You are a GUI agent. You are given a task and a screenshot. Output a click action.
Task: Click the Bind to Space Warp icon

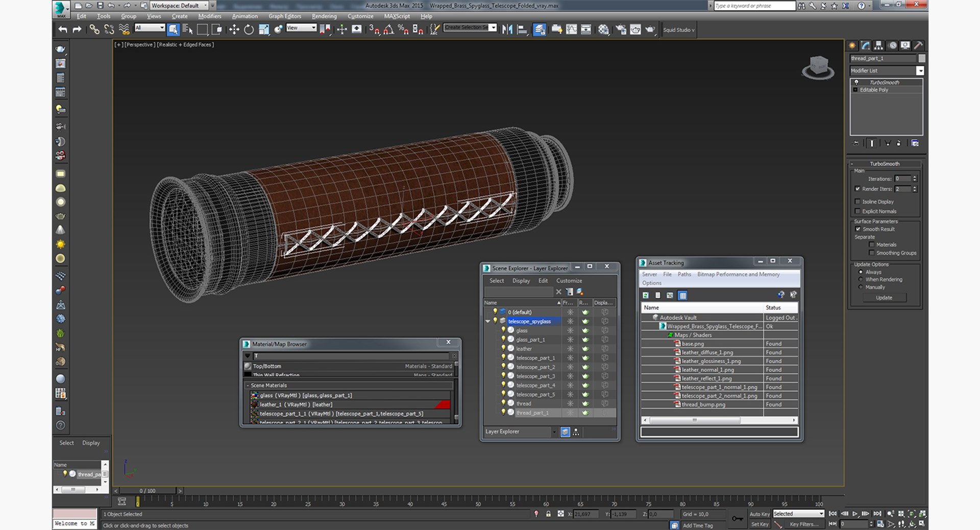pyautogui.click(x=124, y=30)
